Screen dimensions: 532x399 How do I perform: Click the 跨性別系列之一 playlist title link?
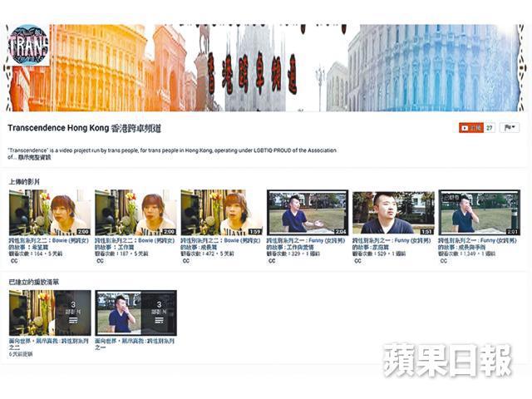[x=135, y=344]
